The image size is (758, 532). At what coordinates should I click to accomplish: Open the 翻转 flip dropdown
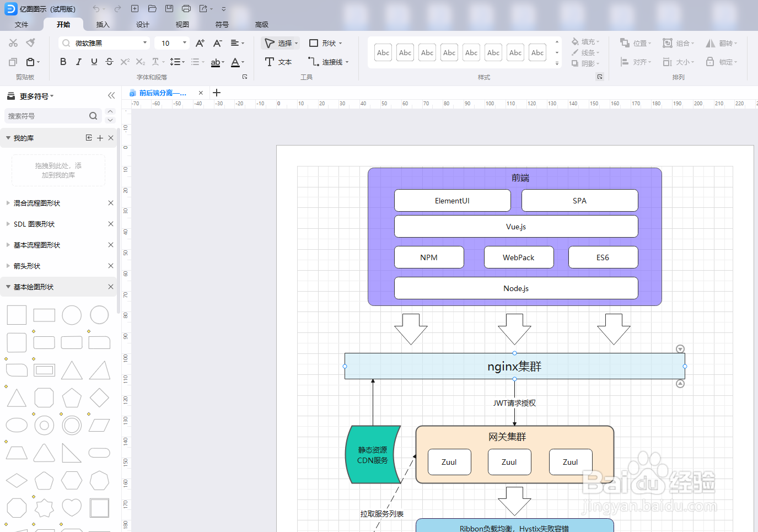pos(722,43)
